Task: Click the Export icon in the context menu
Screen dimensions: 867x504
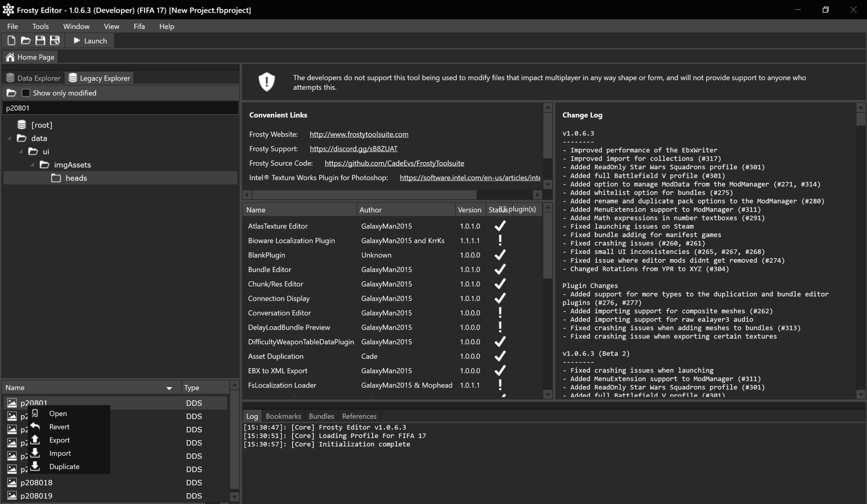Action: tap(36, 440)
